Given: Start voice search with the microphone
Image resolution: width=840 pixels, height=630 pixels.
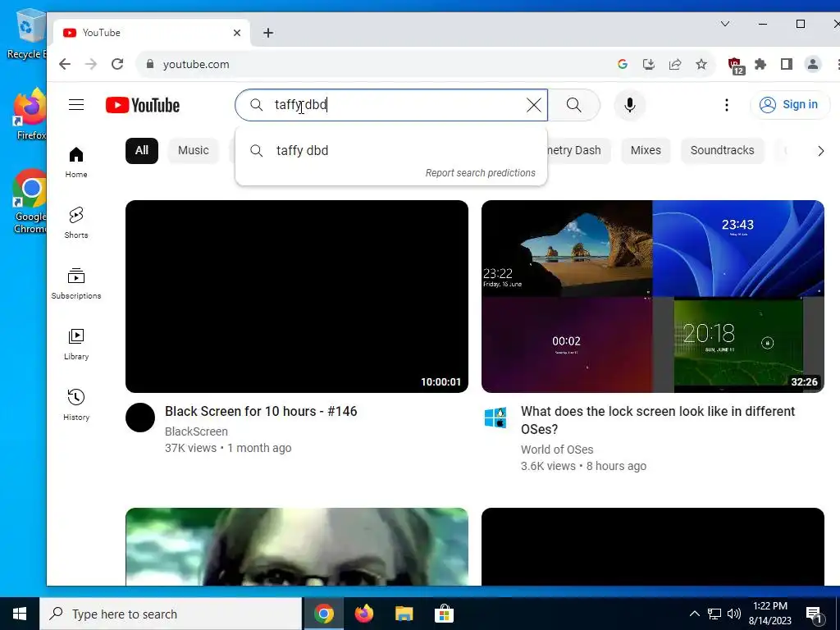Looking at the screenshot, I should pyautogui.click(x=629, y=105).
